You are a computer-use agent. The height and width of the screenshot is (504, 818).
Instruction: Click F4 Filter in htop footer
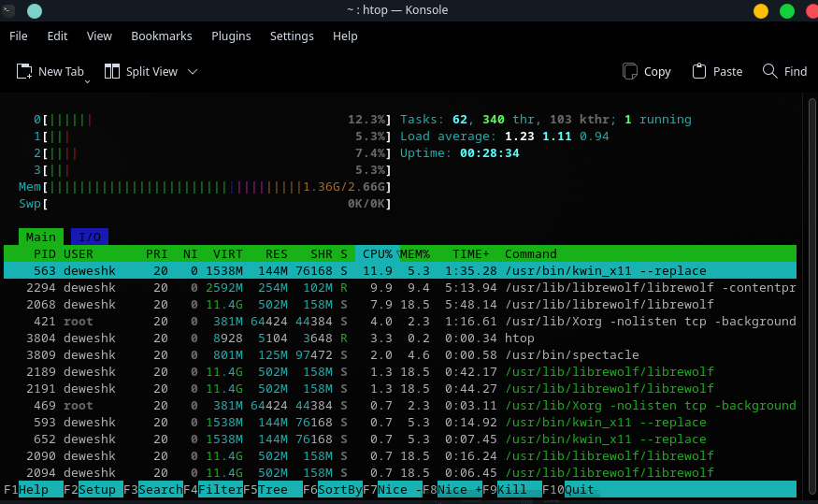coord(213,489)
